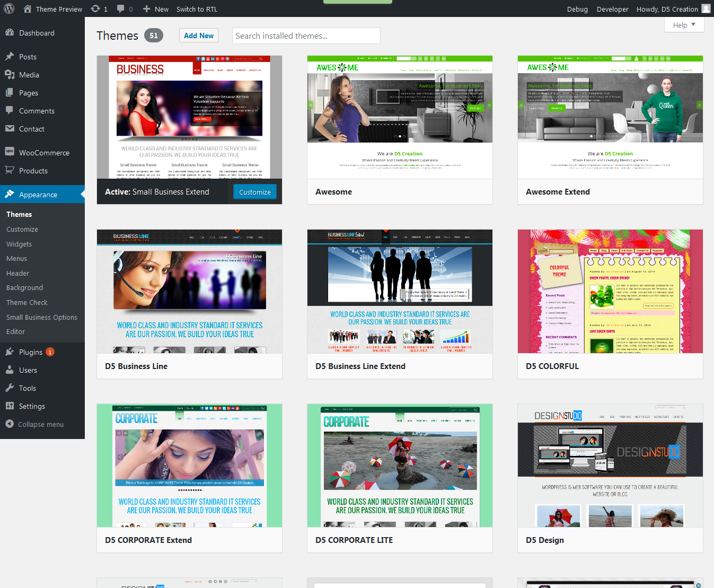The width and height of the screenshot is (714, 588).
Task: Click the Plugins update count badge
Action: 50,352
